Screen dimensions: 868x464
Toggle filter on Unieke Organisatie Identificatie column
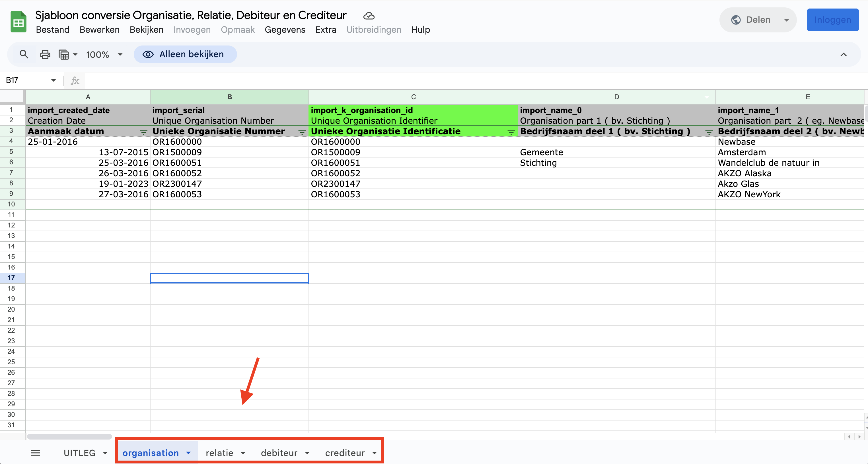pos(511,132)
